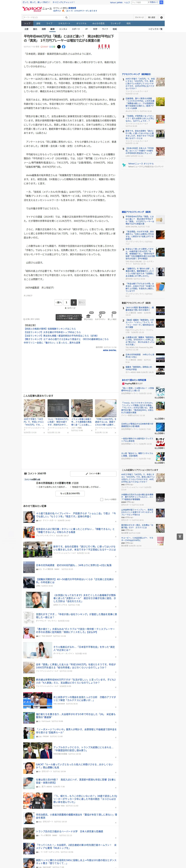Click the ヘルプ link in top bar
The height and width of the screenshot is (868, 186).
point(127,2)
